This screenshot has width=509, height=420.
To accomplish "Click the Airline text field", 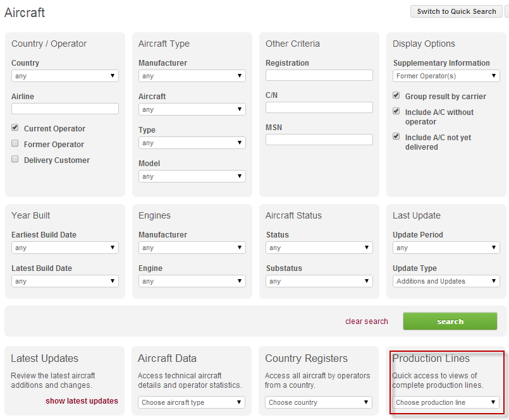I will pyautogui.click(x=65, y=109).
